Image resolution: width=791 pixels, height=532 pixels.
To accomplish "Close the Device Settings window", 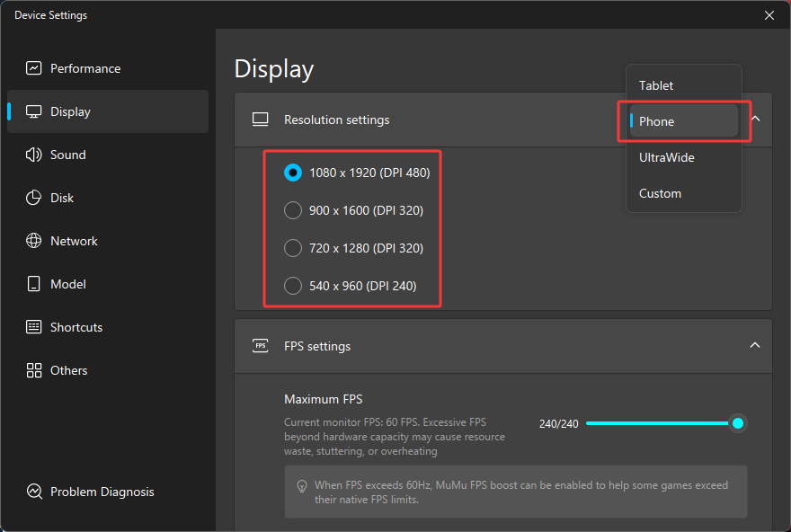I will (x=769, y=15).
